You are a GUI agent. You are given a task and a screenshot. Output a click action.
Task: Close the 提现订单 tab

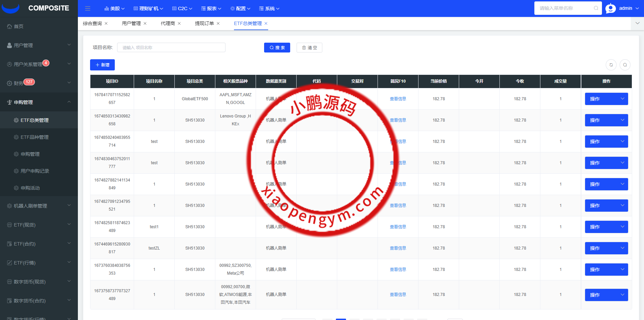click(218, 23)
